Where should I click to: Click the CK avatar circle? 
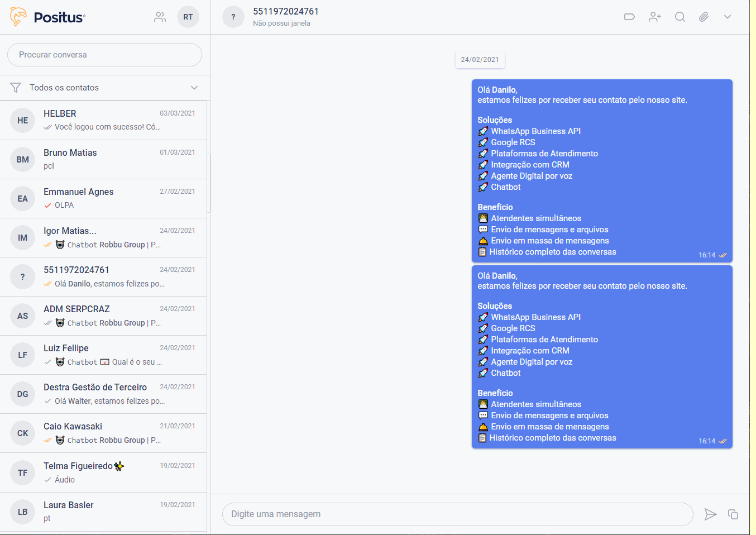click(22, 433)
